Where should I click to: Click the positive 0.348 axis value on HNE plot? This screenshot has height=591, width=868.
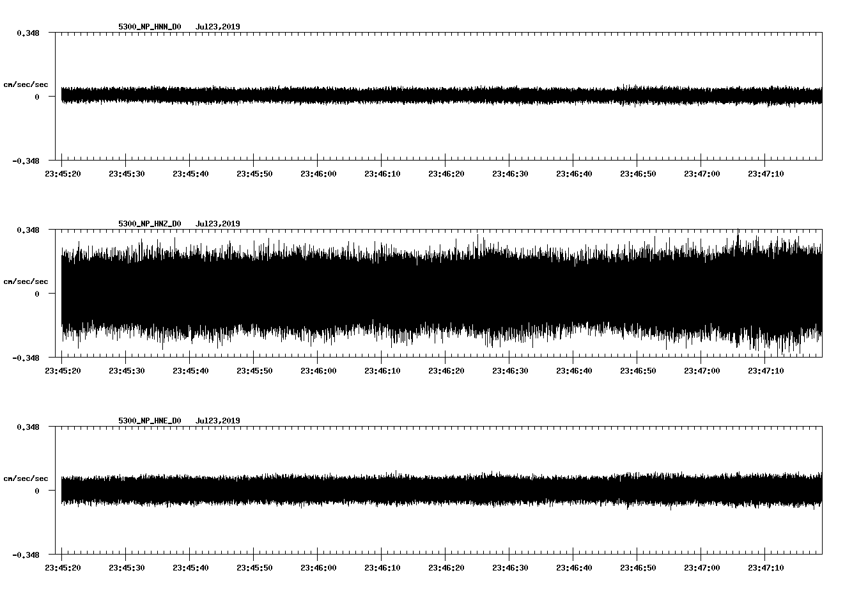tap(28, 427)
